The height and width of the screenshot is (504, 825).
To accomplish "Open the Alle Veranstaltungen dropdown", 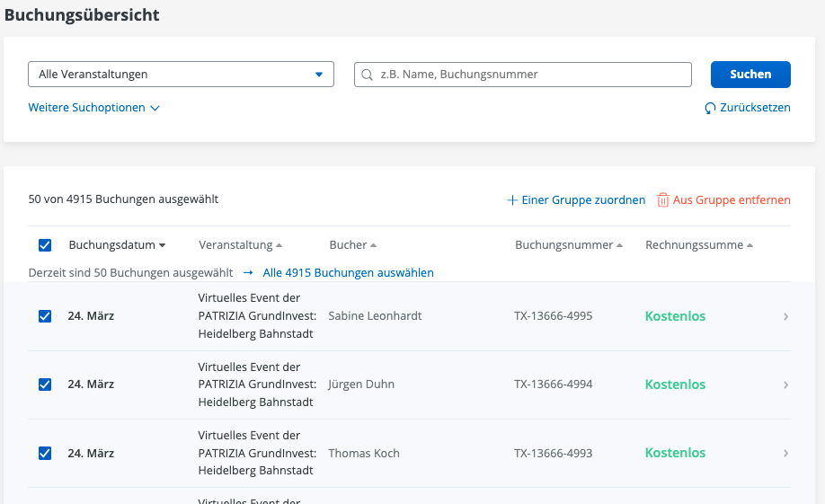I will 181,75.
